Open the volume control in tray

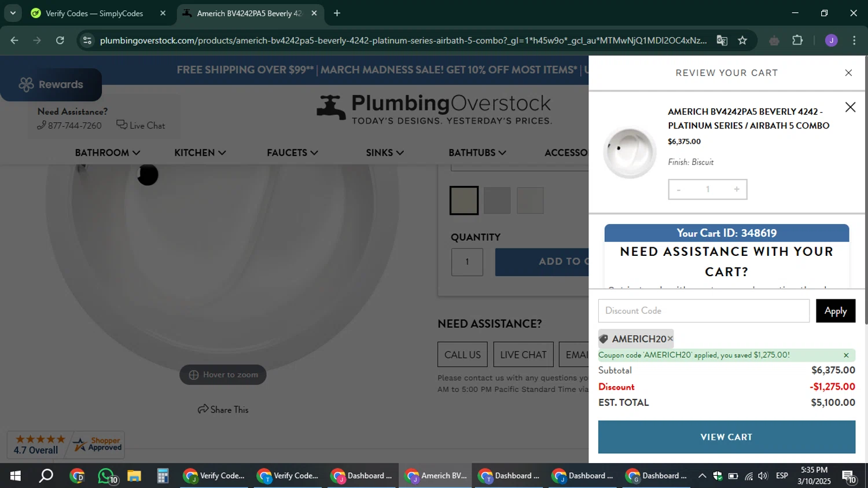(x=763, y=476)
